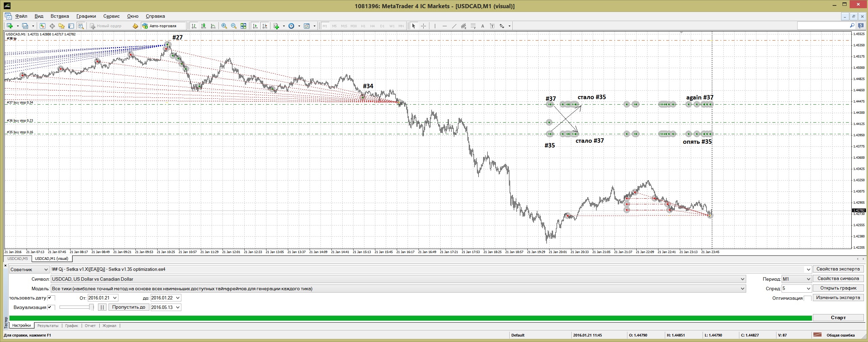Switch chart to line chart

(x=213, y=26)
